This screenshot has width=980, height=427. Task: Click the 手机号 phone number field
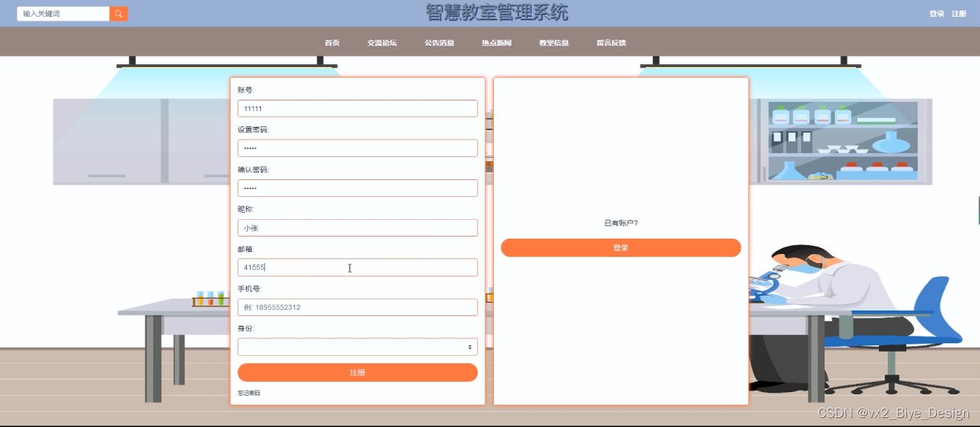pyautogui.click(x=357, y=307)
